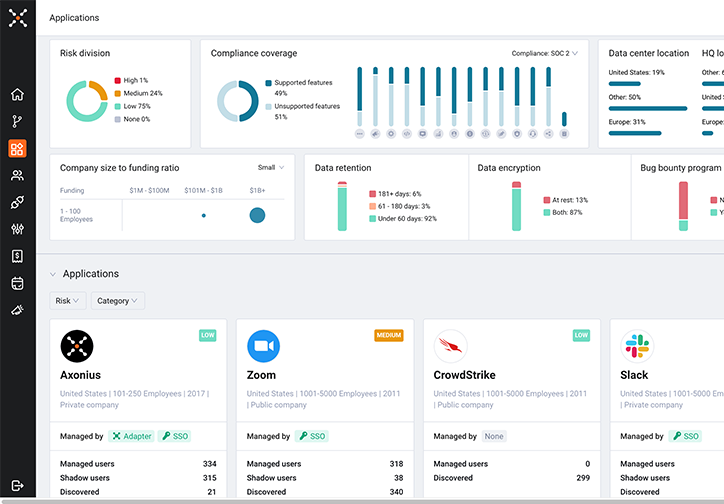Screen dimensions: 724x504
Task: Open the sliders settings icon in sidebar
Action: [x=17, y=229]
